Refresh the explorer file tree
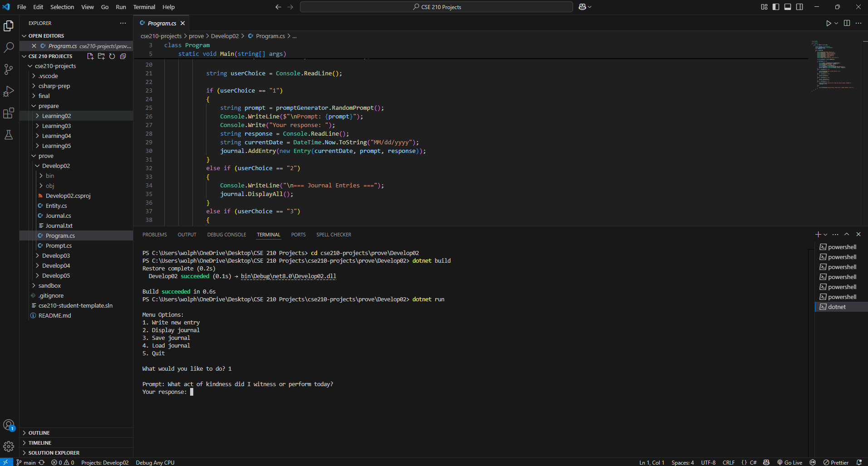868x466 pixels. coord(112,56)
